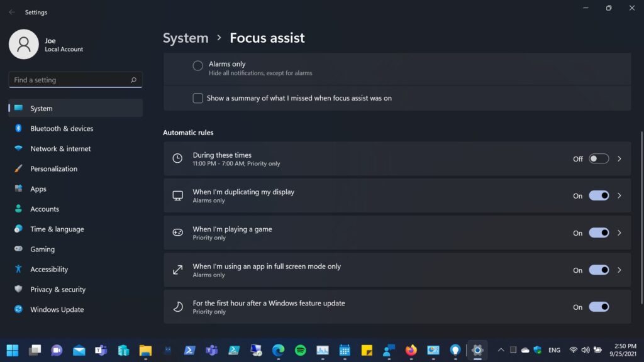Viewport: 644px width, 362px height.
Task: Go to Bluetooth & devices settings
Action: pos(62,128)
